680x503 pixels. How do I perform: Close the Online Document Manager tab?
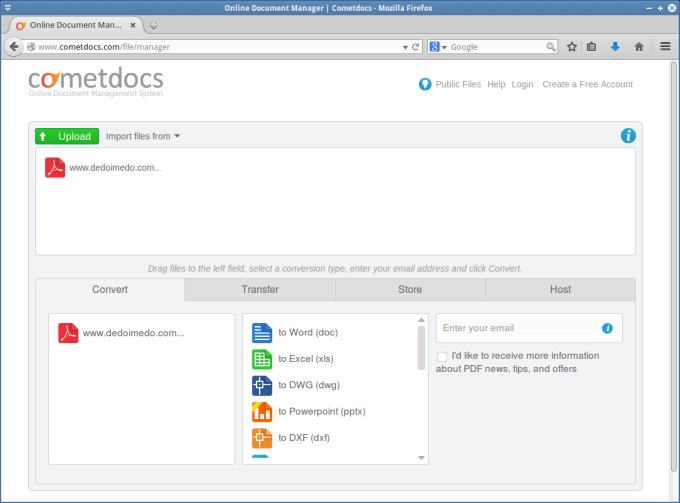pyautogui.click(x=133, y=25)
